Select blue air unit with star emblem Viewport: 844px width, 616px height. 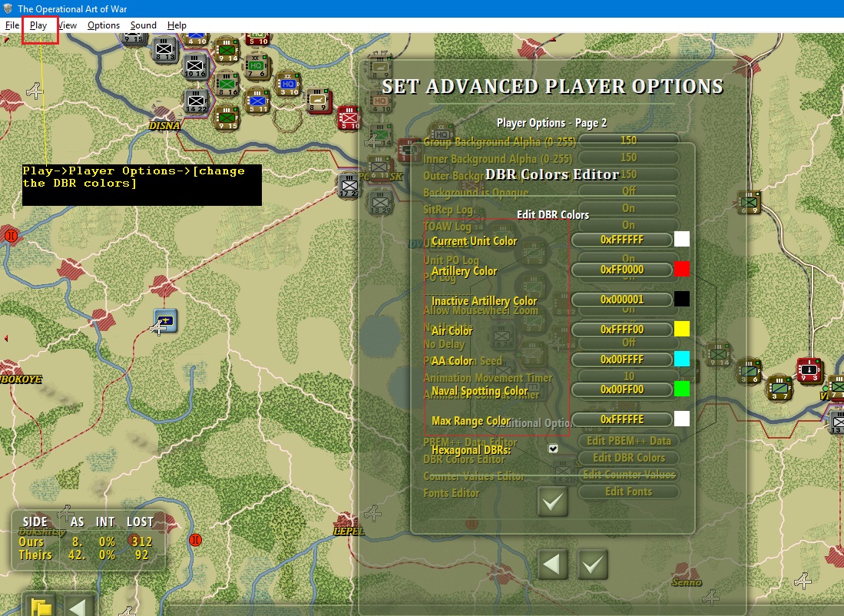pos(165,321)
